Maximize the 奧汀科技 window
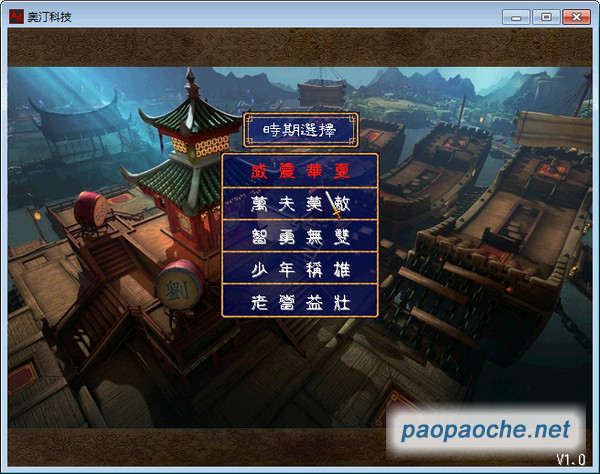This screenshot has width=600, height=474. pyautogui.click(x=546, y=17)
